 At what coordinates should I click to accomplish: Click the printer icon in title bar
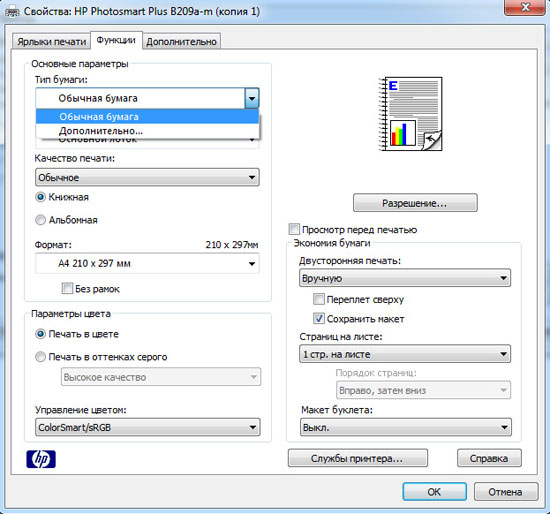tap(12, 12)
